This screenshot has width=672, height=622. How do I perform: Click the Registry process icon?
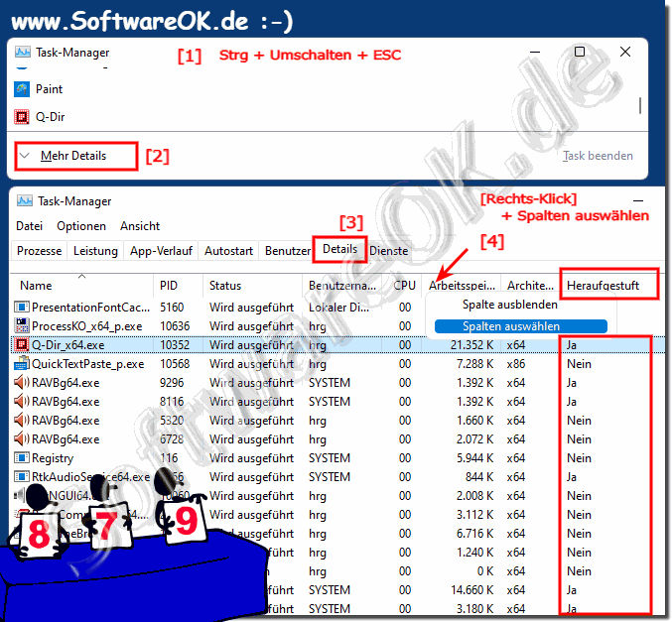coord(22,458)
